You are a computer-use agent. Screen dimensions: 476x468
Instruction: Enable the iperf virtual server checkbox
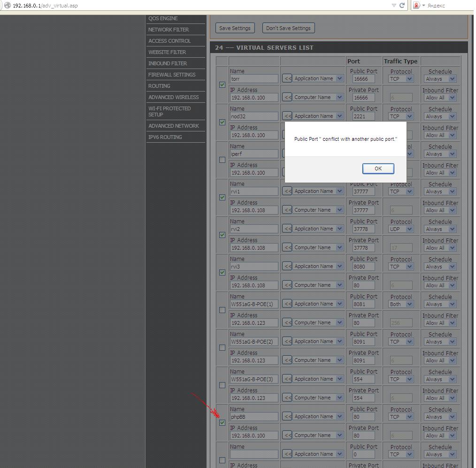[222, 160]
